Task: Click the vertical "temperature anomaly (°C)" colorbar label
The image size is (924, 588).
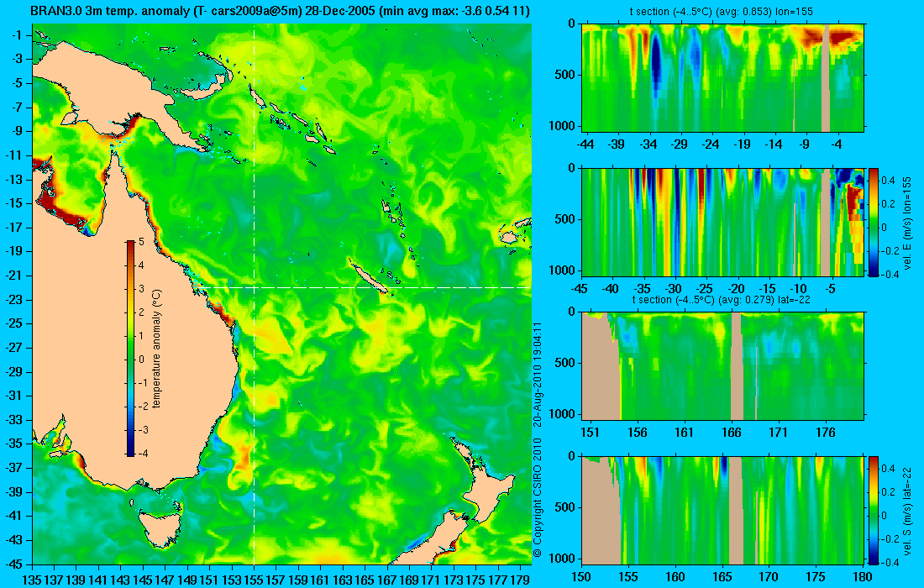Action: click(x=157, y=349)
